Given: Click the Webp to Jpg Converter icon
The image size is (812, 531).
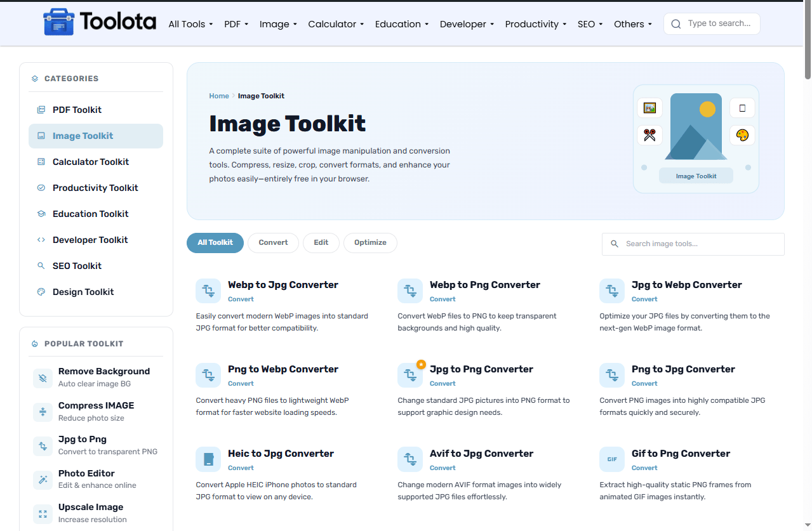Looking at the screenshot, I should (x=208, y=291).
